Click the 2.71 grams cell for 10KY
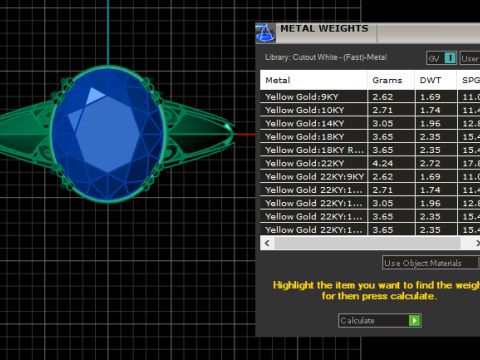The image size is (480, 360). (391, 110)
